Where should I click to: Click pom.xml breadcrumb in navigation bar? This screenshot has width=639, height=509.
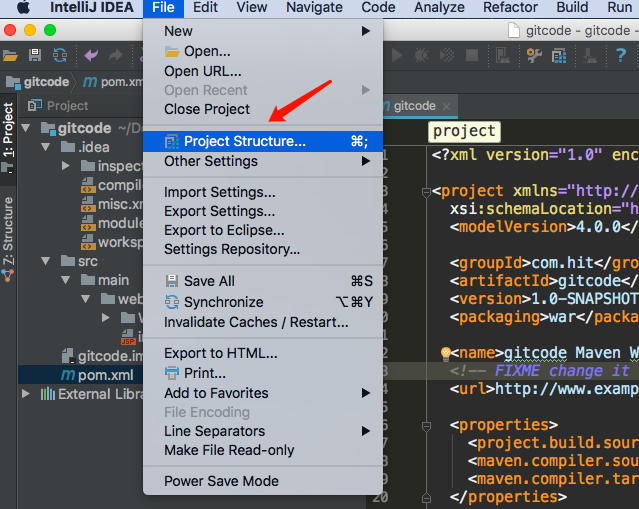tap(113, 82)
